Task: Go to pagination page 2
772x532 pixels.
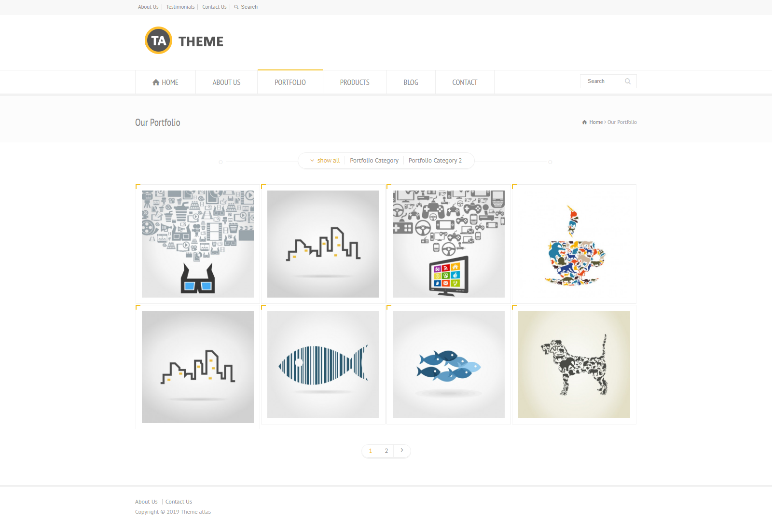Action: click(x=386, y=450)
